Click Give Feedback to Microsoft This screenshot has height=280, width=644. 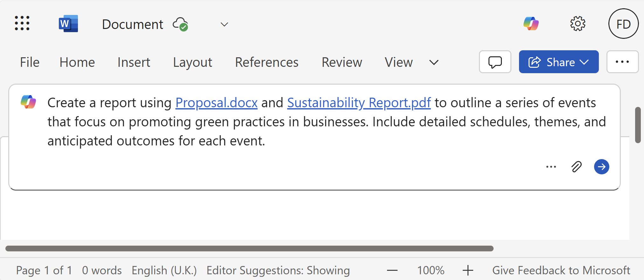[561, 270]
